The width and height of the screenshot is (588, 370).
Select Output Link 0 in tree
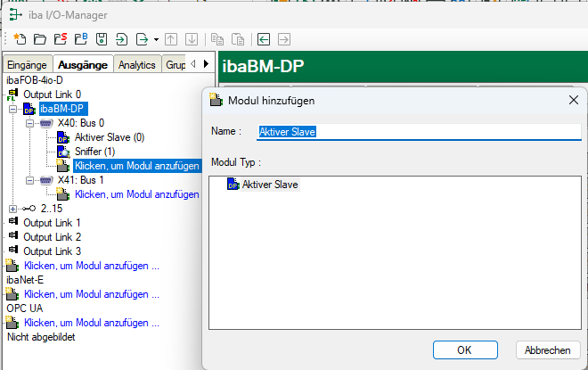(x=53, y=95)
